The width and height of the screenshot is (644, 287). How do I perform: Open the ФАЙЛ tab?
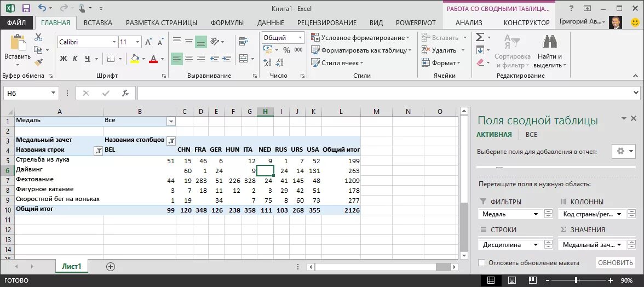point(16,23)
